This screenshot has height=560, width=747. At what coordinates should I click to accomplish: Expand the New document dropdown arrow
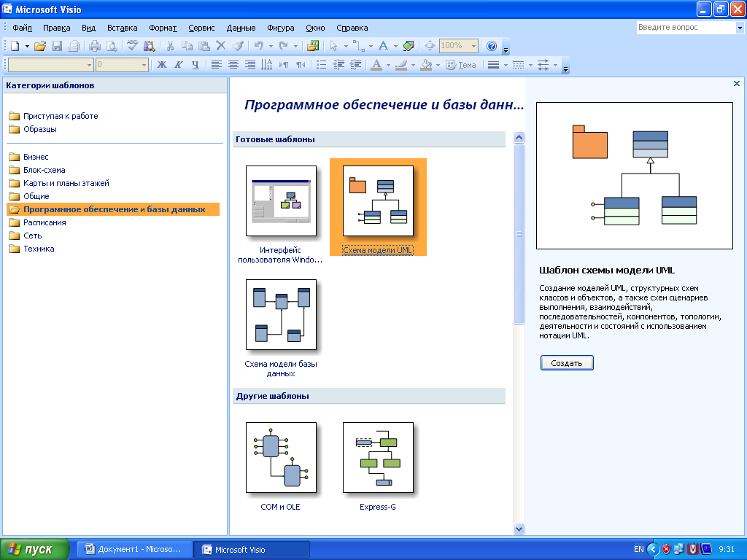point(27,46)
